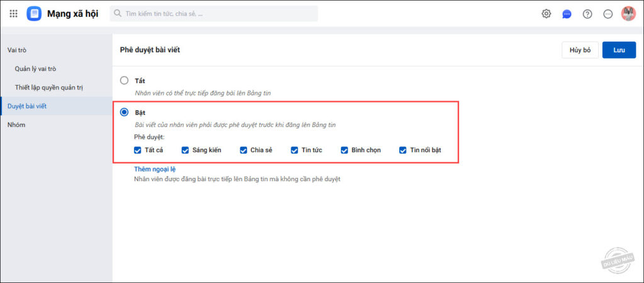The width and height of the screenshot is (644, 283).
Task: Toggle the Tin nổi bật checkbox
Action: pos(403,150)
